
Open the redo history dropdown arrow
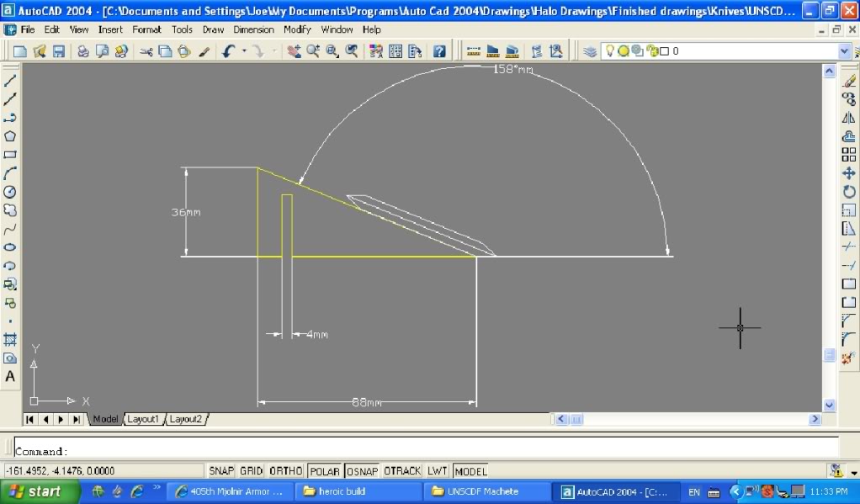tap(273, 51)
